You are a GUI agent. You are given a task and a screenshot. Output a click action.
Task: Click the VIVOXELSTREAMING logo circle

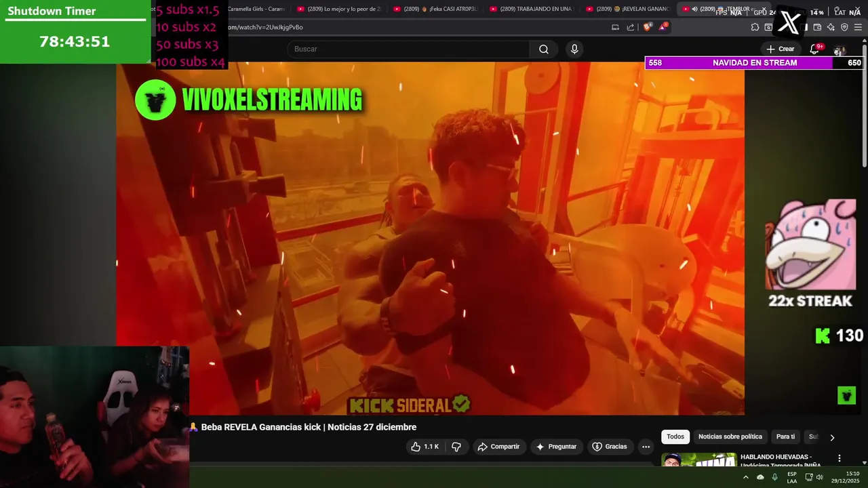tap(155, 100)
